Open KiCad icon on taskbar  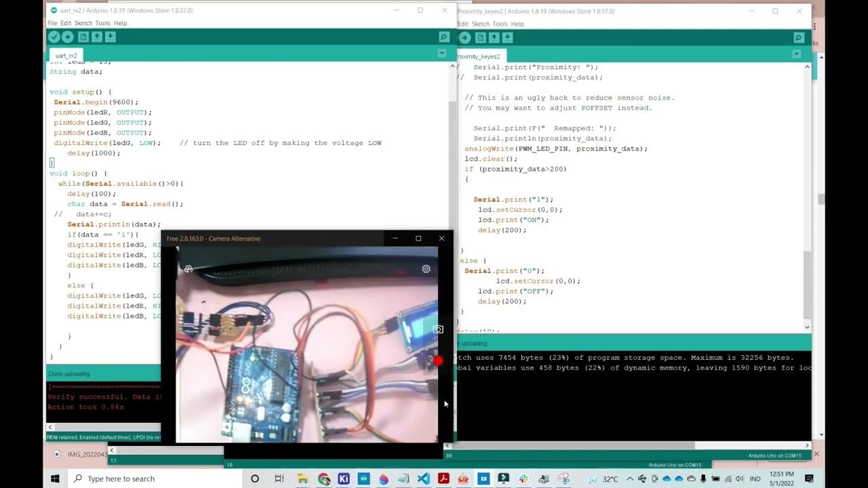coord(343,479)
